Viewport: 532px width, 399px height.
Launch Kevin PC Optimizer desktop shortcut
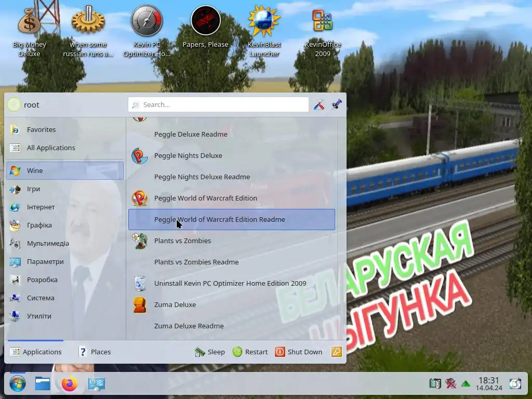pos(147,32)
